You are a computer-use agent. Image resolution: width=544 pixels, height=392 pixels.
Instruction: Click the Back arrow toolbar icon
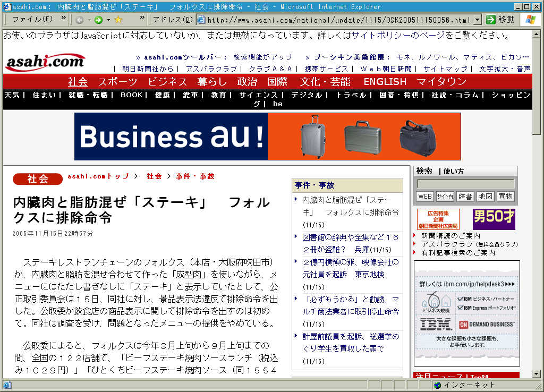80,20
